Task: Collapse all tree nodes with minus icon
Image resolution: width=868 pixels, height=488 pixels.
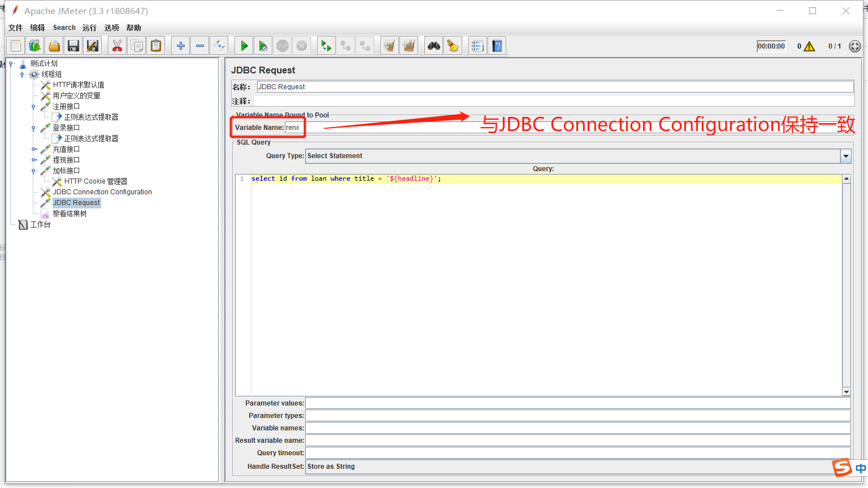Action: 199,46
